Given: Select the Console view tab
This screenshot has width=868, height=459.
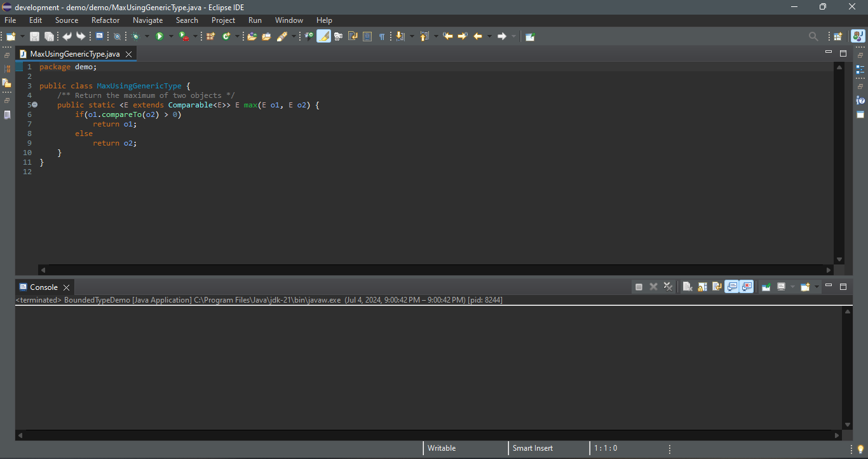Looking at the screenshot, I should (44, 287).
